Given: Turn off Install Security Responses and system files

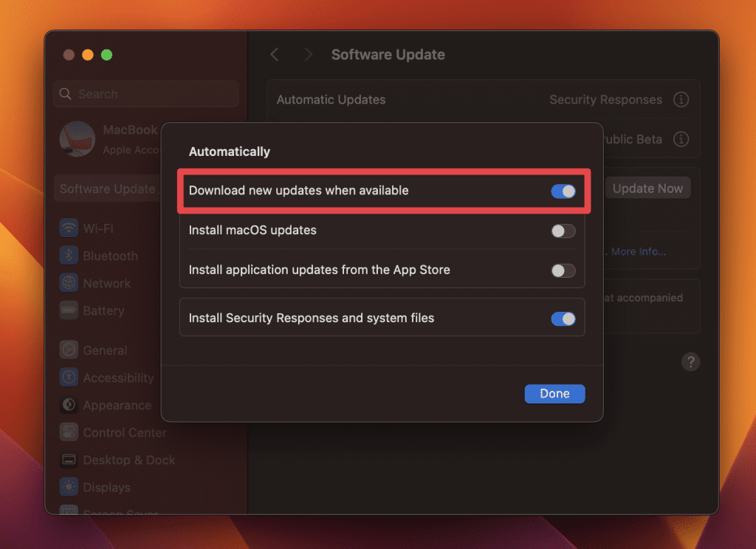Looking at the screenshot, I should [563, 318].
